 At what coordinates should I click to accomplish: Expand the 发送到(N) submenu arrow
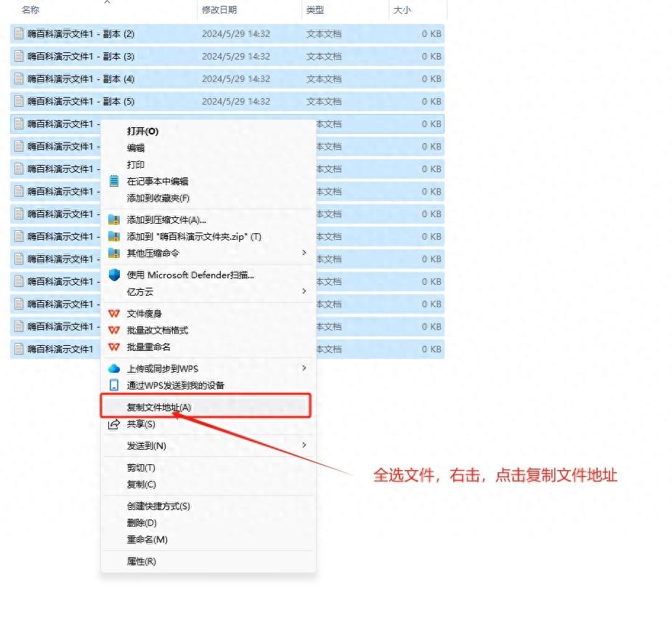[x=304, y=445]
